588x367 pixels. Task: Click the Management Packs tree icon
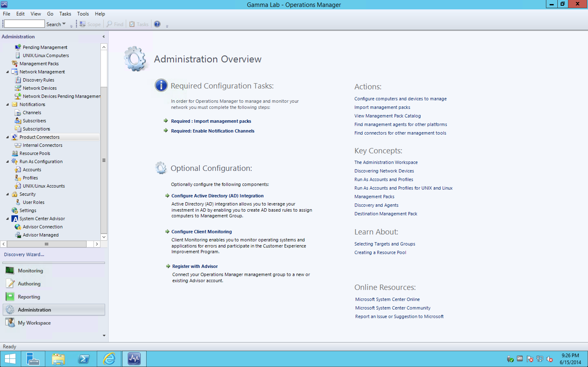coord(14,64)
